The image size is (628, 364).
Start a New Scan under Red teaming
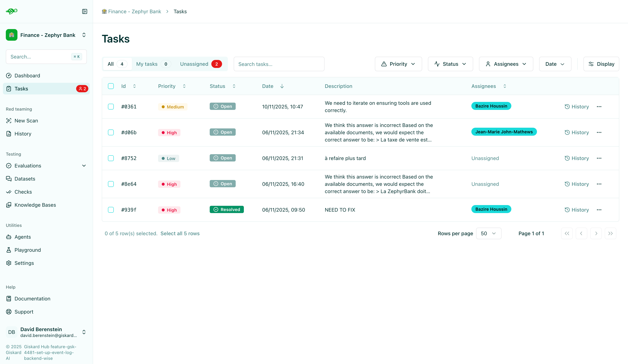26,121
